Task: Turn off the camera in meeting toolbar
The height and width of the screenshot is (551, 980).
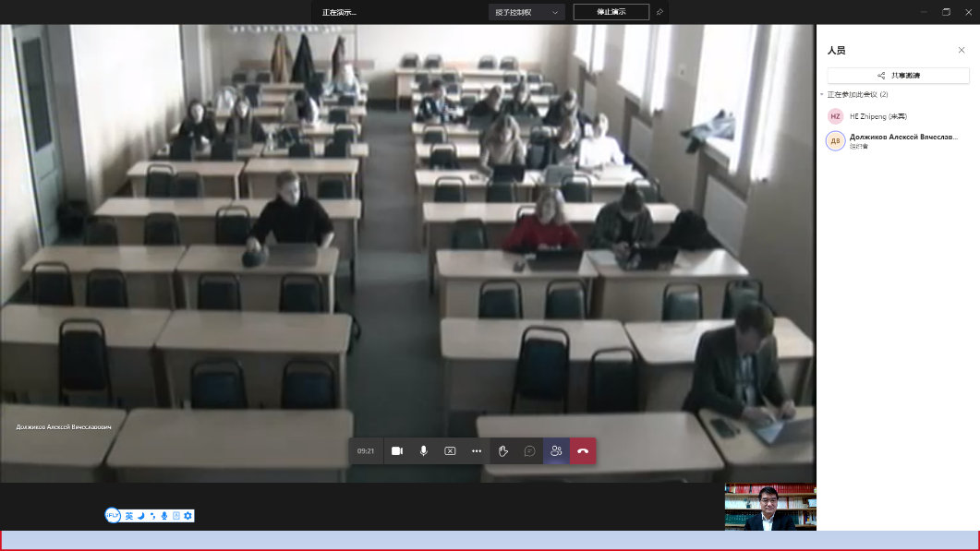Action: click(x=397, y=451)
